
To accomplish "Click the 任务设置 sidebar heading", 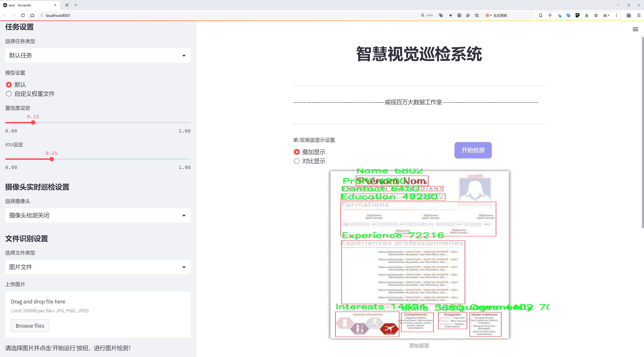I will (x=19, y=27).
